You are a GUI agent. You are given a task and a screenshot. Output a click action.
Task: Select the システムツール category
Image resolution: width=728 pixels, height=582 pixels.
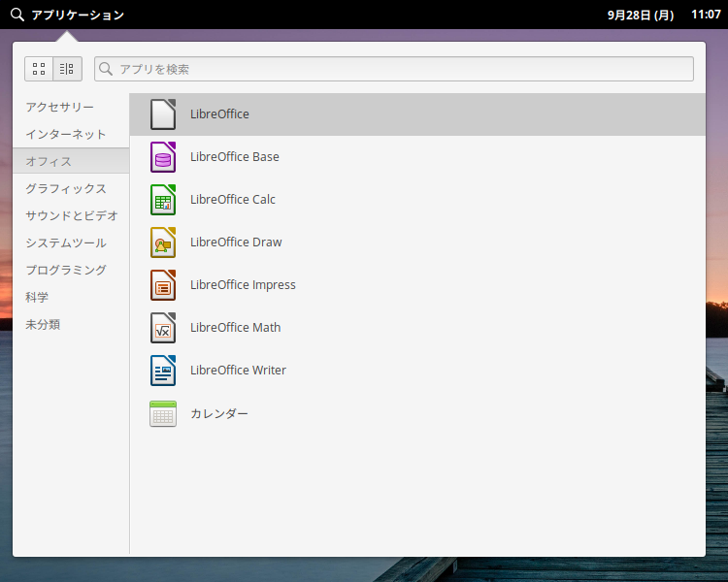(71, 242)
